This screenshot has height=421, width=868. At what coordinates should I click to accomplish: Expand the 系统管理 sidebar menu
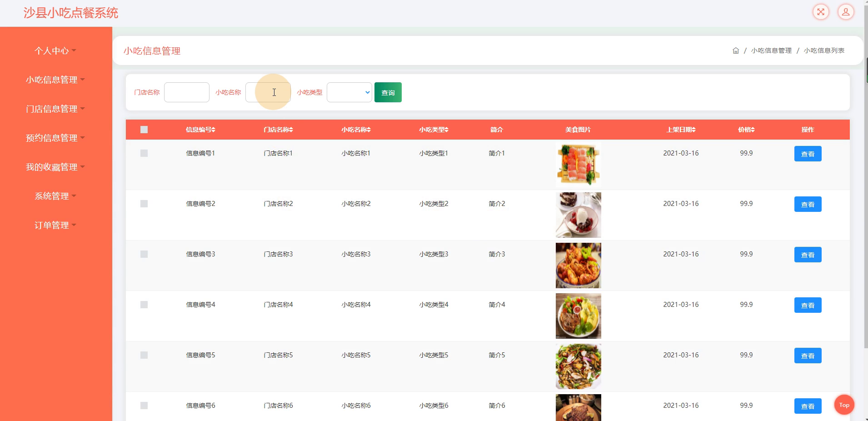tap(55, 196)
